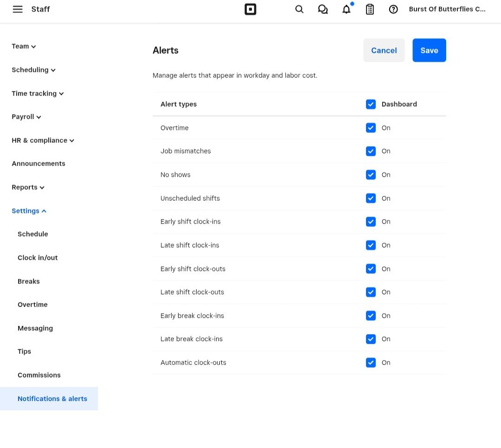Uncheck the Early break clock-ins checkbox

point(371,316)
